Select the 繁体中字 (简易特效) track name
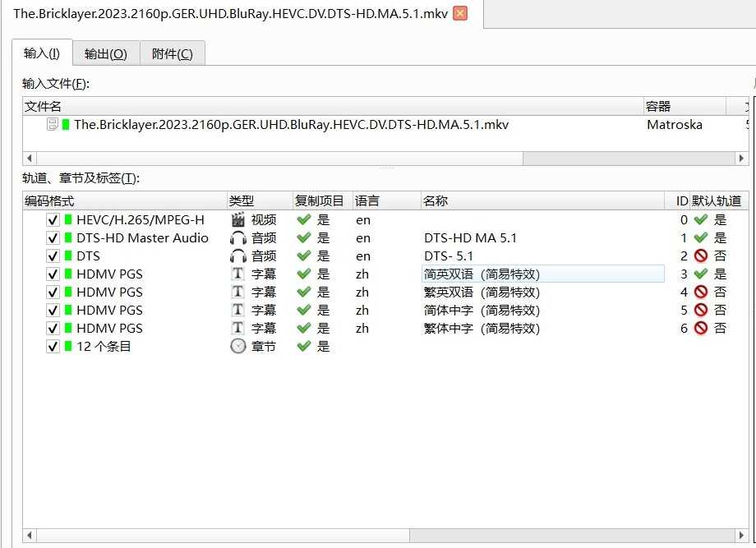 pyautogui.click(x=482, y=328)
